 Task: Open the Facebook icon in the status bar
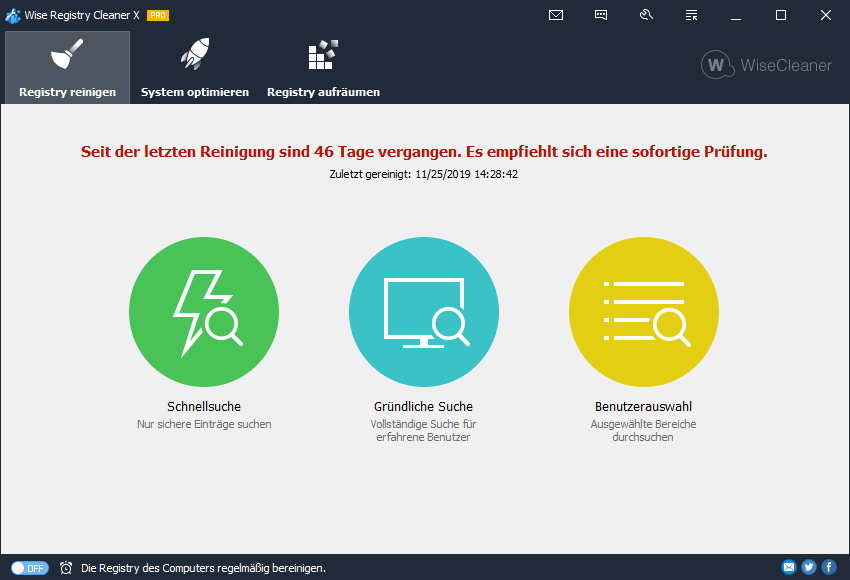(829, 567)
